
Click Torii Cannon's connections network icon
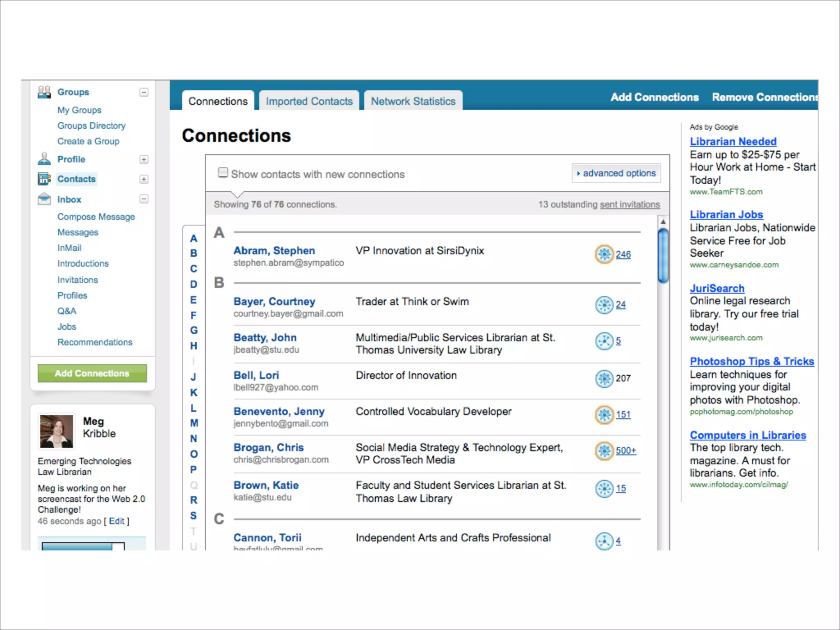point(604,541)
